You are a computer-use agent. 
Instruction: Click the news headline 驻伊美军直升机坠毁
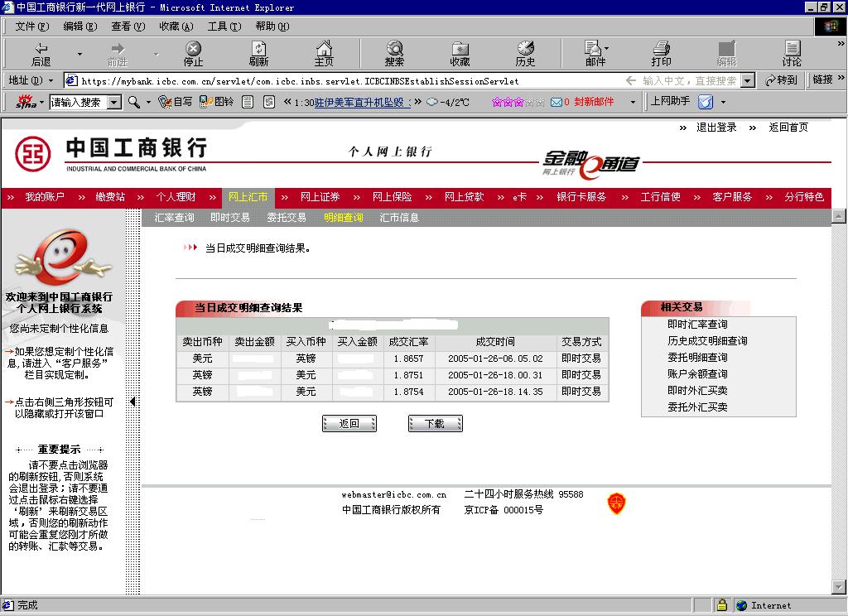click(359, 102)
